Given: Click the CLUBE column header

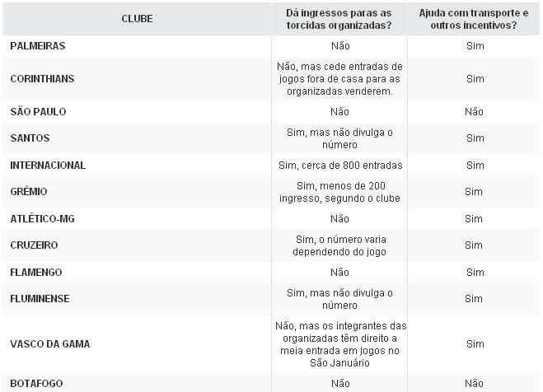Looking at the screenshot, I should point(137,18).
